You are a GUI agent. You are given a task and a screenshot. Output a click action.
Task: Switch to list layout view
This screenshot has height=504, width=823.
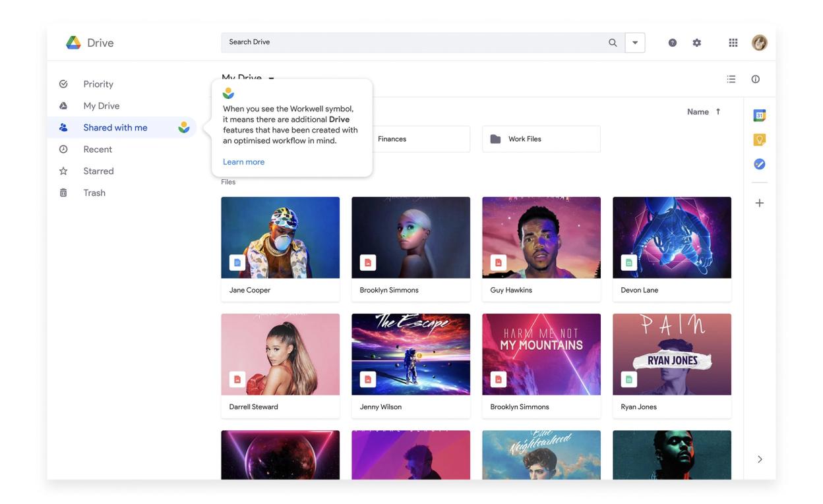(x=731, y=79)
